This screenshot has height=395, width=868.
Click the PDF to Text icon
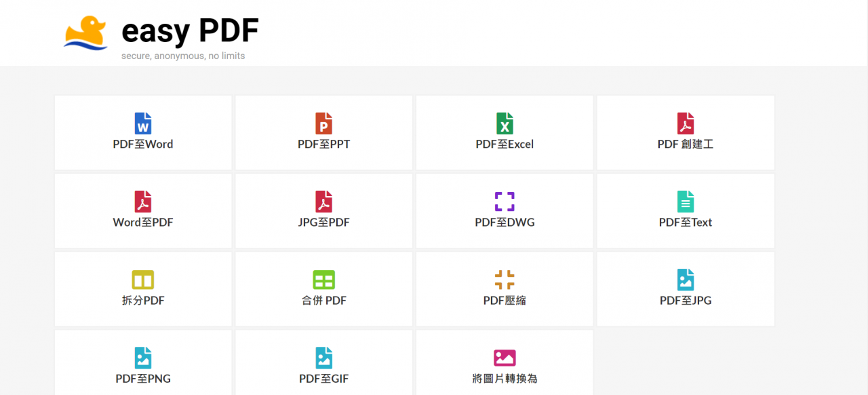pyautogui.click(x=685, y=202)
